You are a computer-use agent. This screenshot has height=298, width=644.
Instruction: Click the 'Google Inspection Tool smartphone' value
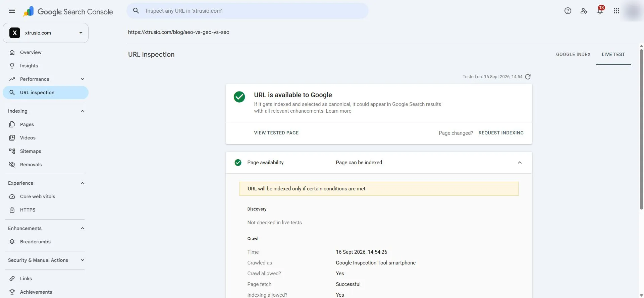point(376,263)
